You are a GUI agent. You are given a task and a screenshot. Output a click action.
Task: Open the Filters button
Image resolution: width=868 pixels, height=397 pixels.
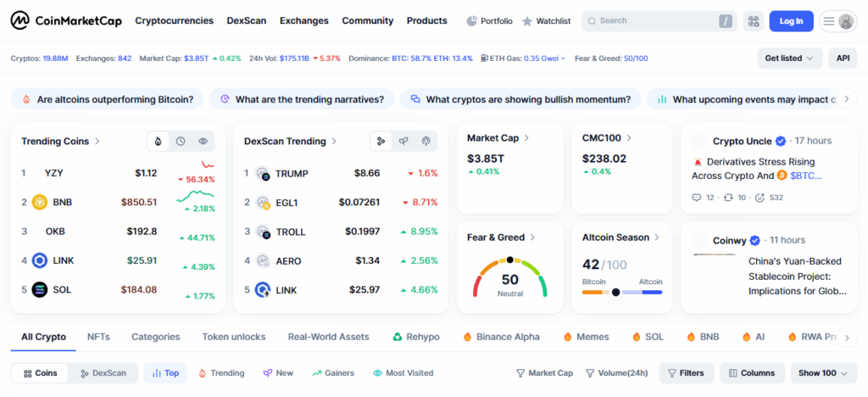(687, 373)
